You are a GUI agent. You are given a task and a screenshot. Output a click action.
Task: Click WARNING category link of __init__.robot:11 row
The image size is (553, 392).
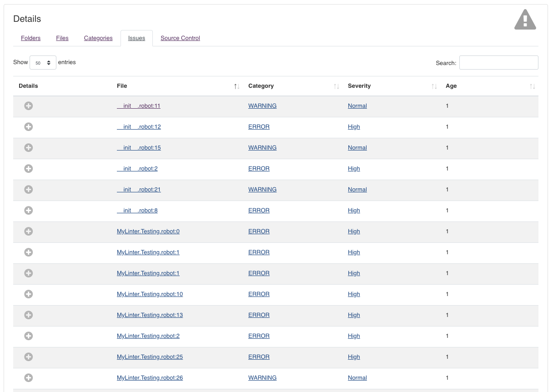[x=262, y=106]
